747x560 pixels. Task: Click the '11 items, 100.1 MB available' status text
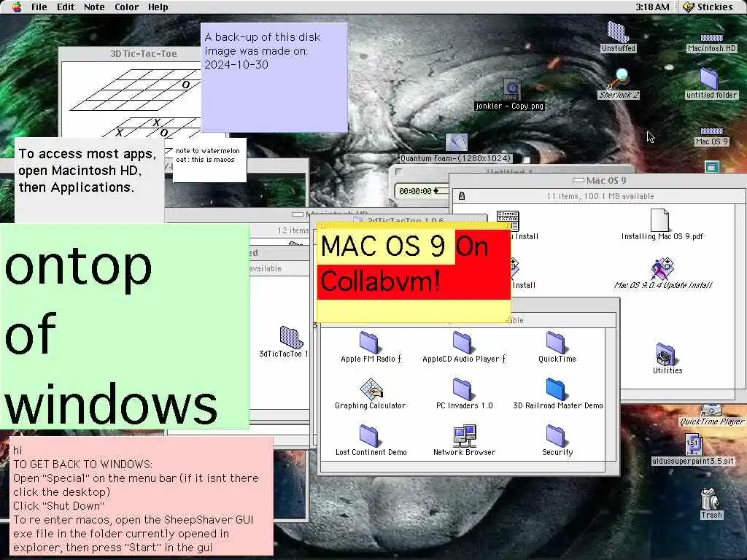[x=600, y=196]
